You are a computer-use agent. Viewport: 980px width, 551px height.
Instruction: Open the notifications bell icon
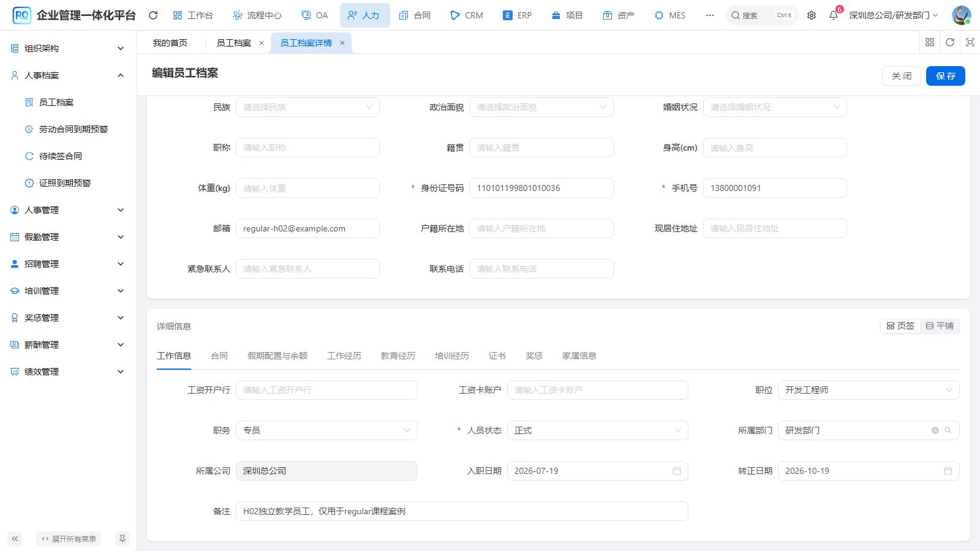(x=834, y=15)
